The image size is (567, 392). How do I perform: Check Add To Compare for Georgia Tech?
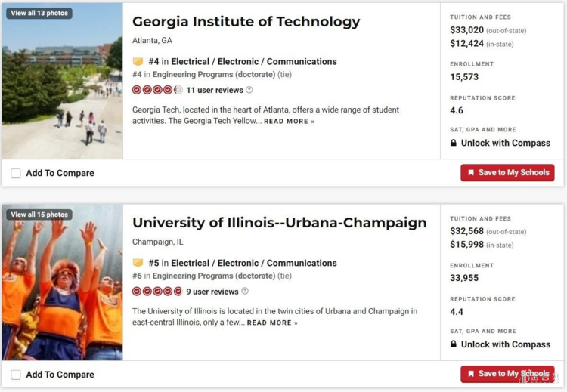[x=16, y=173]
